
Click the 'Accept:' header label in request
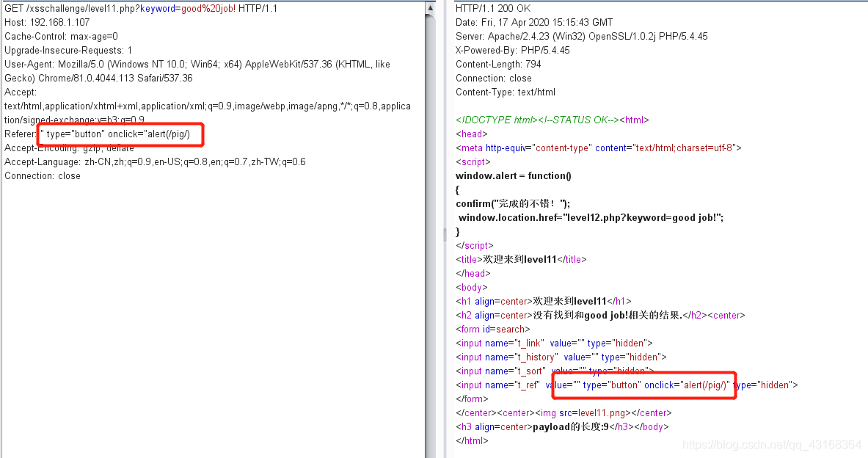click(21, 92)
